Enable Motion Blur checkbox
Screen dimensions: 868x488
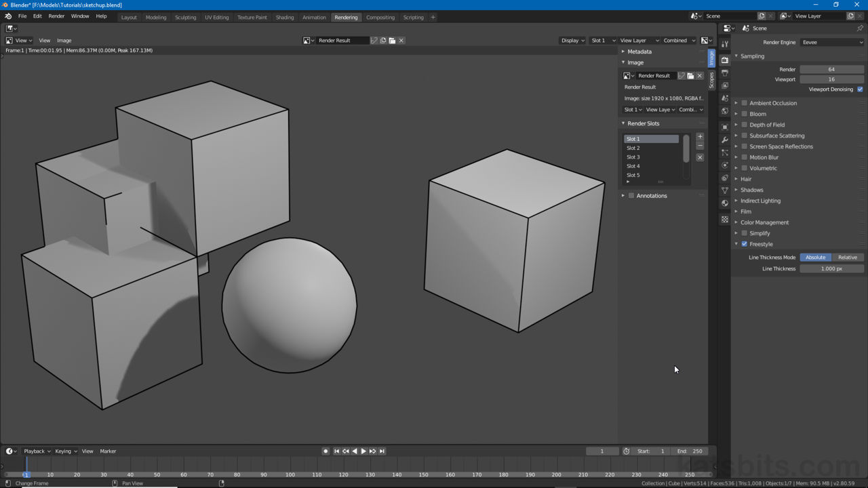coord(744,157)
